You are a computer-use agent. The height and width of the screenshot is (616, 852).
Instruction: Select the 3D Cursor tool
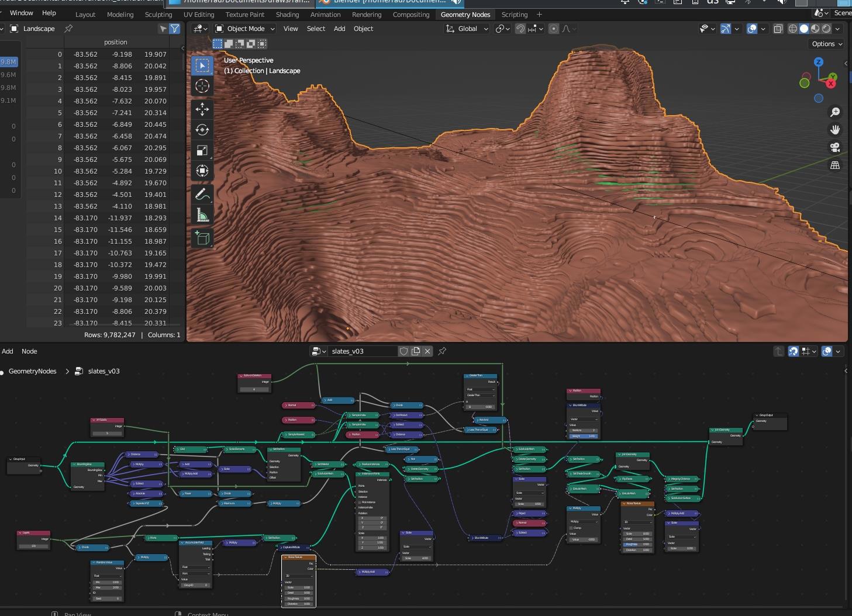[202, 86]
